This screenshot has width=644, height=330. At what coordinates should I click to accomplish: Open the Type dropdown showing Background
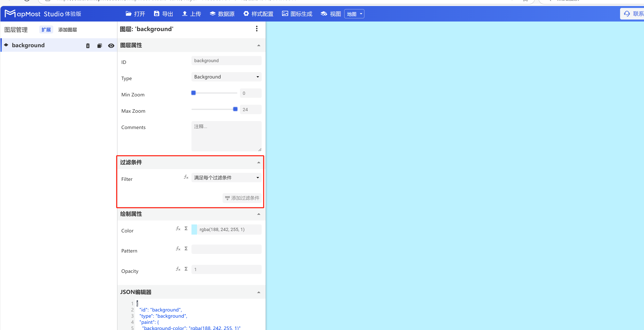tap(226, 77)
